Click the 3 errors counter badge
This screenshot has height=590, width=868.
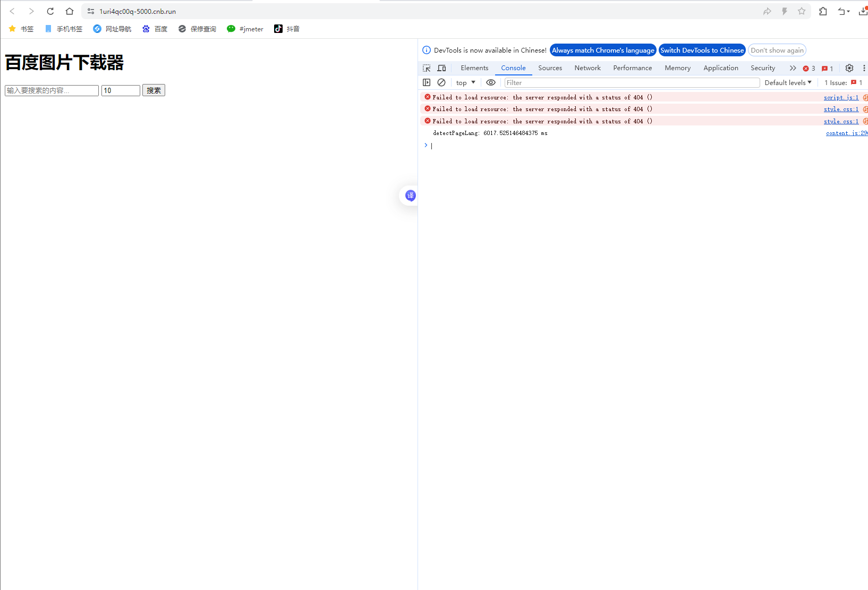click(x=809, y=69)
